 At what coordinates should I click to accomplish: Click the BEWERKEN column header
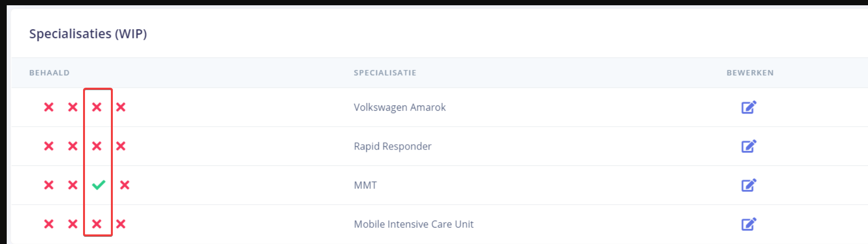[750, 73]
